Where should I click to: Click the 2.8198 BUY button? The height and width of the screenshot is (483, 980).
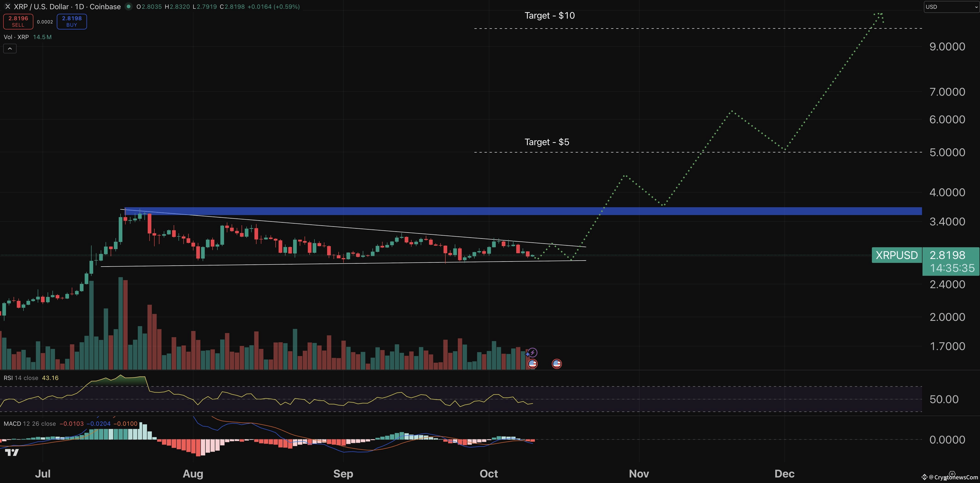click(x=72, y=21)
